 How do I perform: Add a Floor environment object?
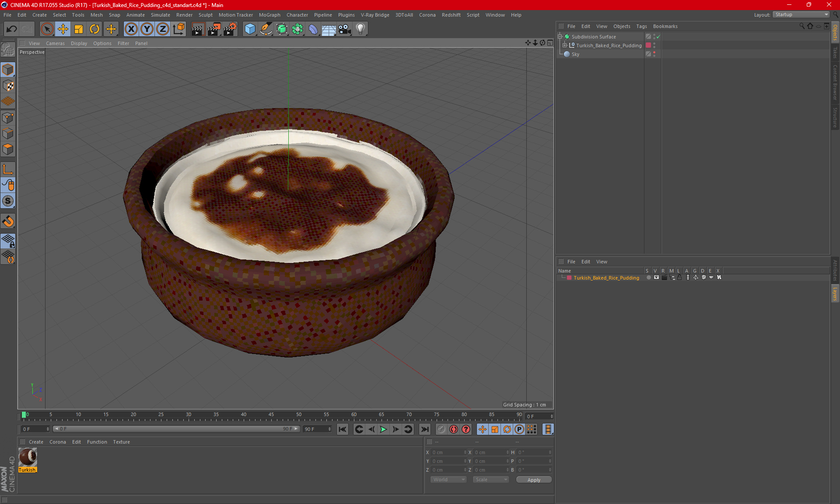[x=329, y=29]
